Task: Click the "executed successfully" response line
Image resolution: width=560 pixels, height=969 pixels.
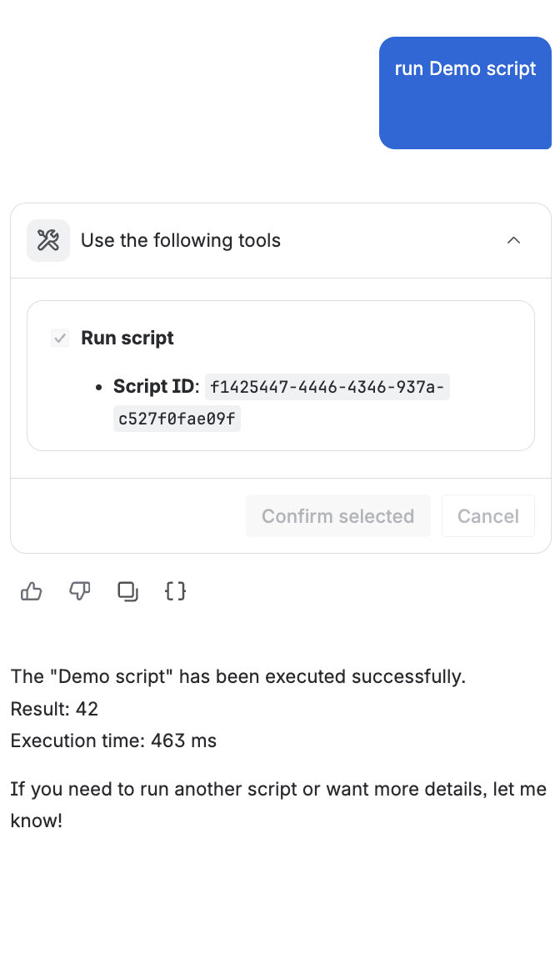Action: 238,676
